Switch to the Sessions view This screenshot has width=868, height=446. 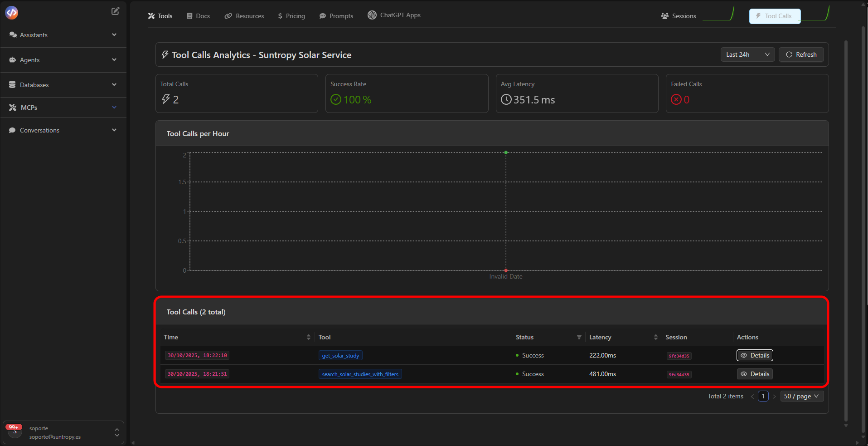pyautogui.click(x=679, y=16)
